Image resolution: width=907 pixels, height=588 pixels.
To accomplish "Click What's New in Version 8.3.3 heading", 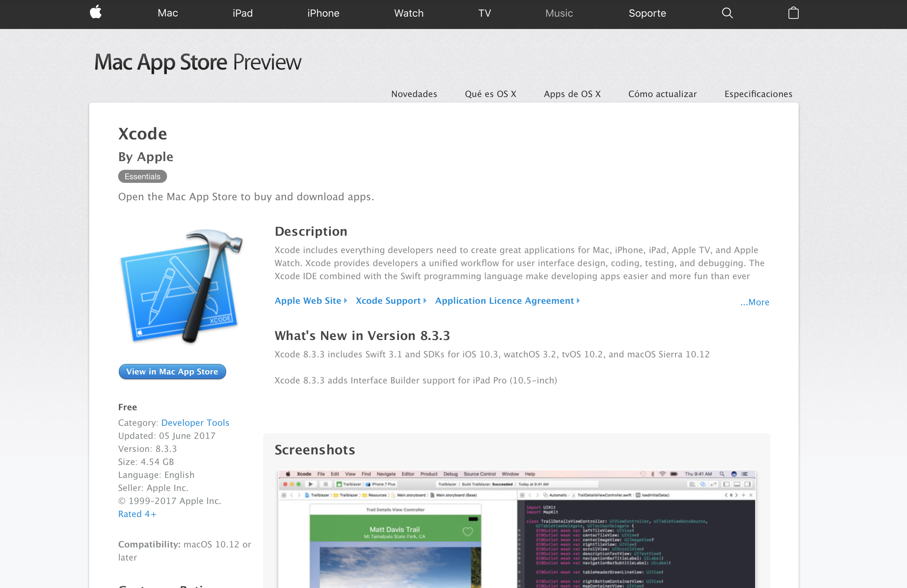I will (x=362, y=336).
